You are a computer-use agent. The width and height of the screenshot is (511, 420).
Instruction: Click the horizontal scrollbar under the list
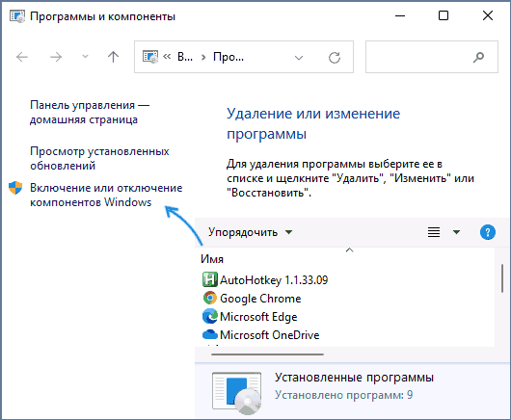(267, 354)
